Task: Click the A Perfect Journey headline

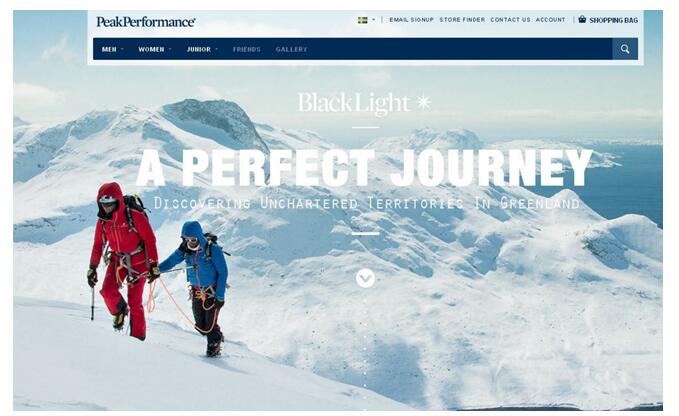Action: (364, 168)
